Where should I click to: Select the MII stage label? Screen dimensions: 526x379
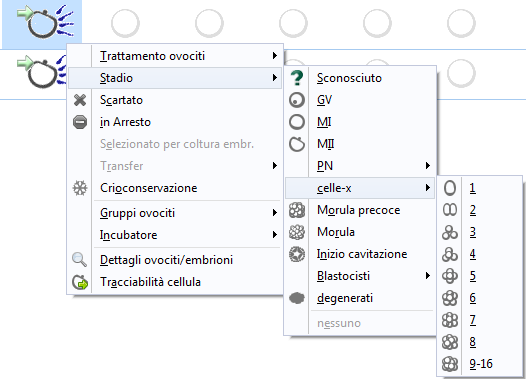(x=326, y=144)
